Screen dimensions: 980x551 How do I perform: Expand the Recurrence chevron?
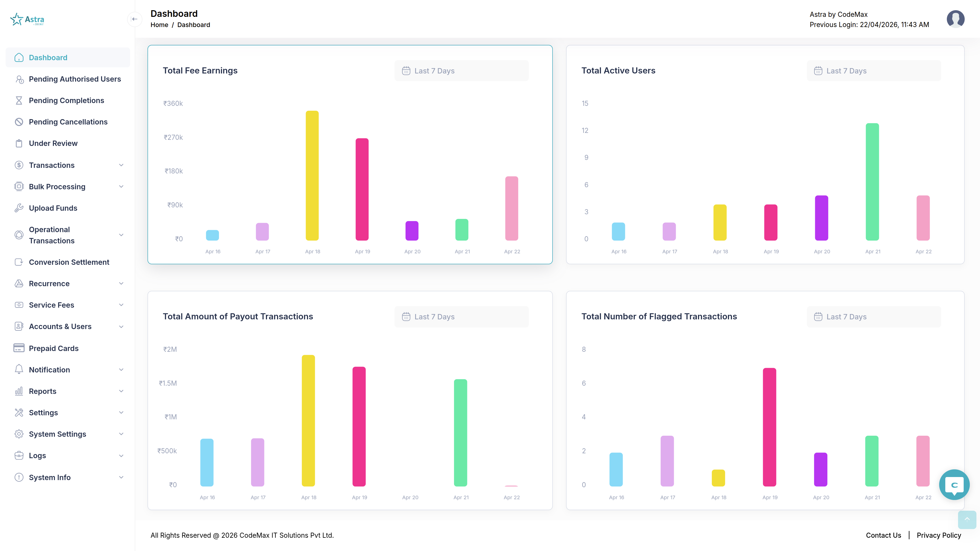click(x=121, y=284)
